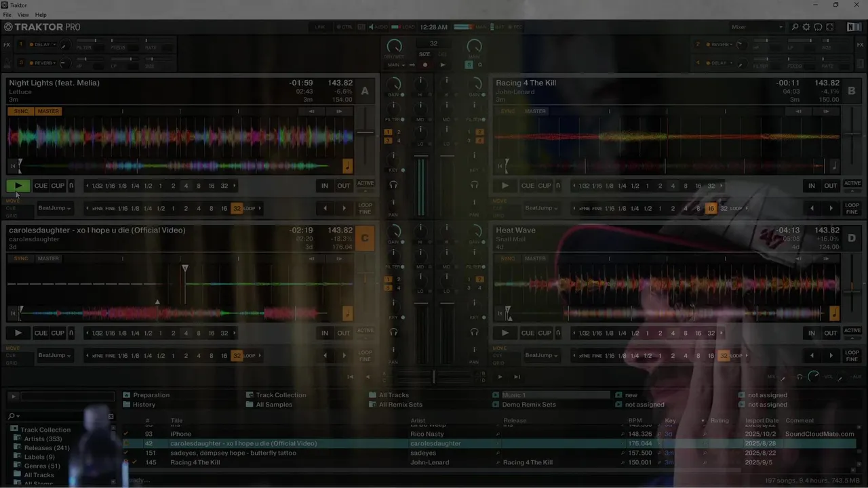The height and width of the screenshot is (488, 868).
Task: Open the DELAY effect dropdown in FX unit 1
Action: tap(43, 44)
